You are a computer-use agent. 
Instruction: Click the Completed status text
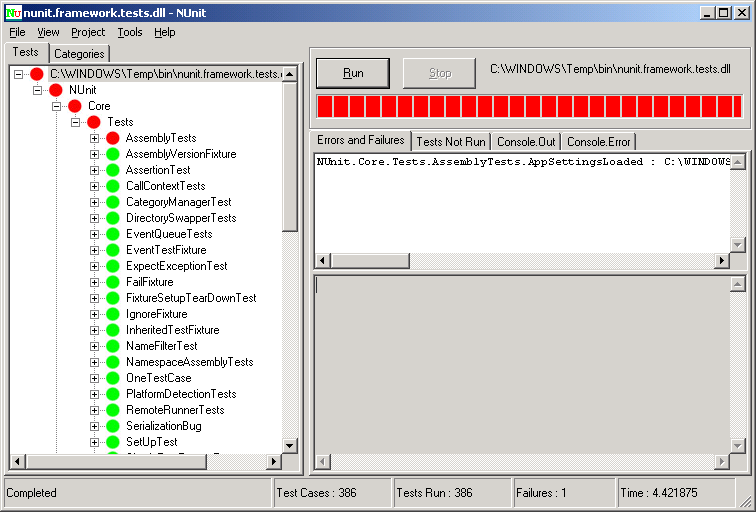(31, 493)
